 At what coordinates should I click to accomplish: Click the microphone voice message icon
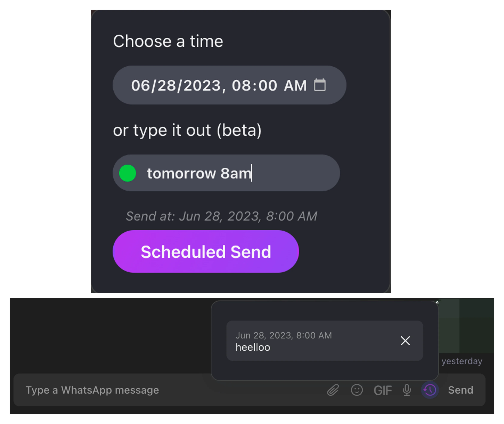coord(407,390)
